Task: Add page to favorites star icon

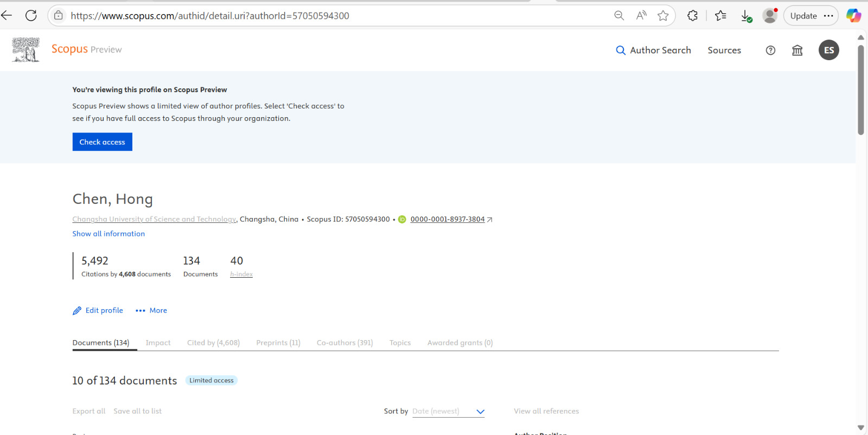Action: click(x=663, y=16)
